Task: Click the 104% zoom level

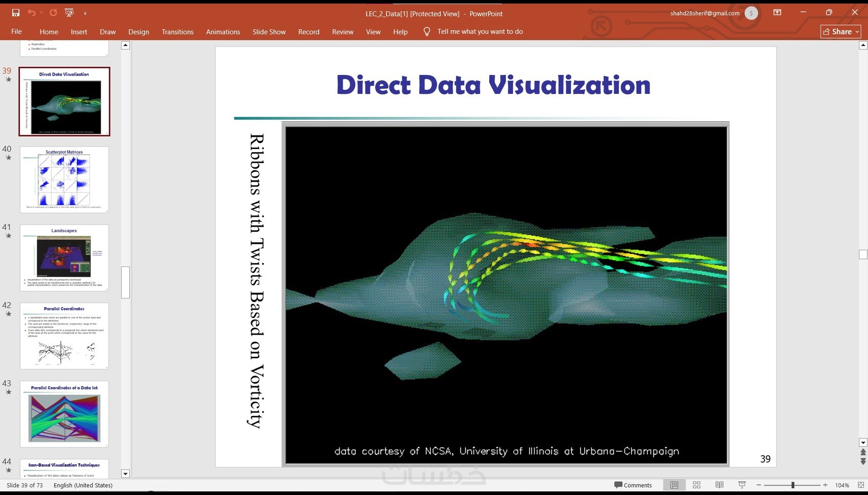Action: [842, 485]
